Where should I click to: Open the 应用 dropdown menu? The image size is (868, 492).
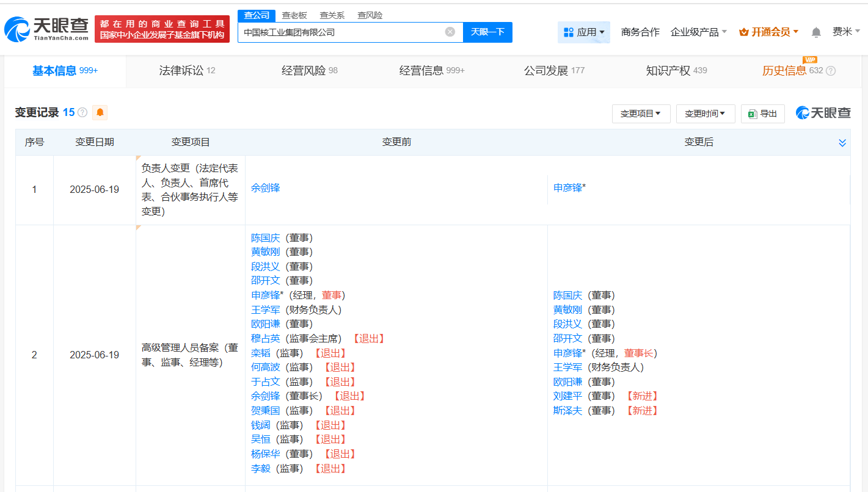(584, 32)
